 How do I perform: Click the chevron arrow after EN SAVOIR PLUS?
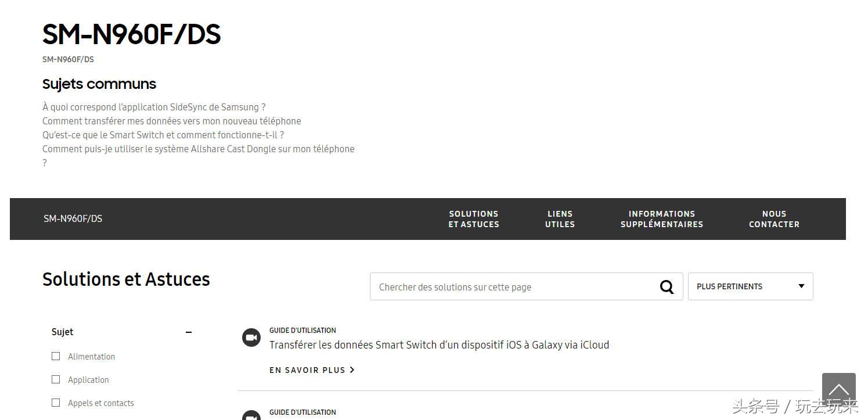click(352, 370)
